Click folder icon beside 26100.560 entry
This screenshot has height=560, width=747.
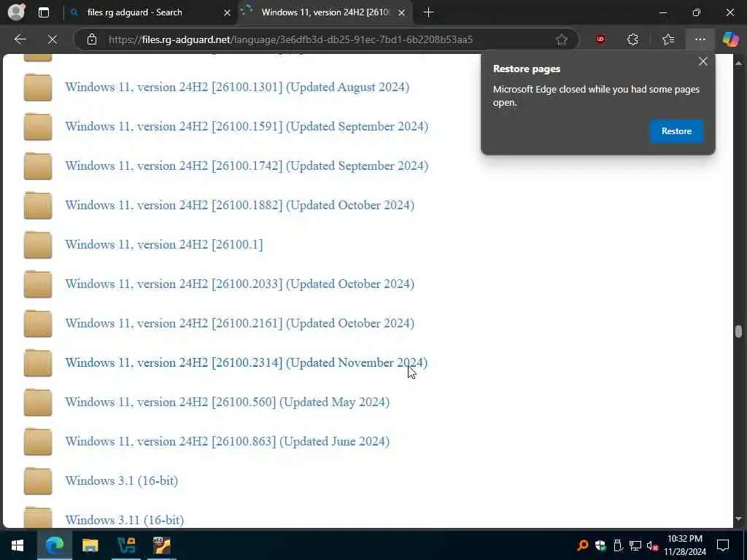(x=38, y=402)
